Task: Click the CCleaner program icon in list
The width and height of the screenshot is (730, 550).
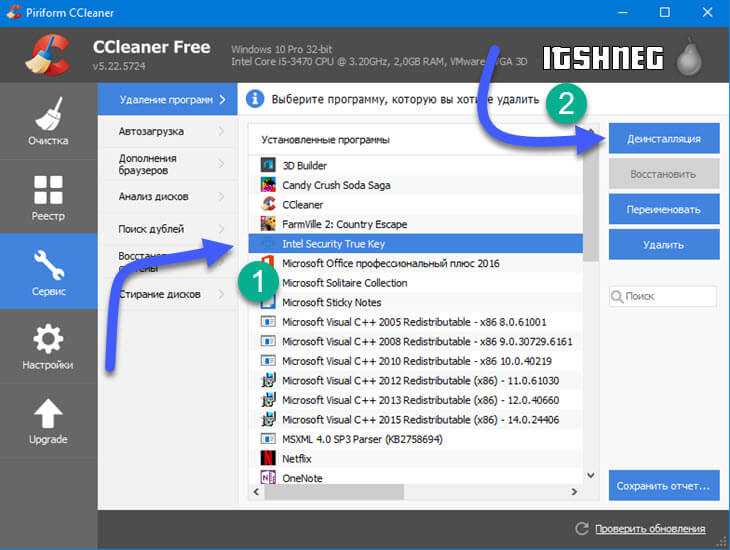Action: click(x=268, y=204)
